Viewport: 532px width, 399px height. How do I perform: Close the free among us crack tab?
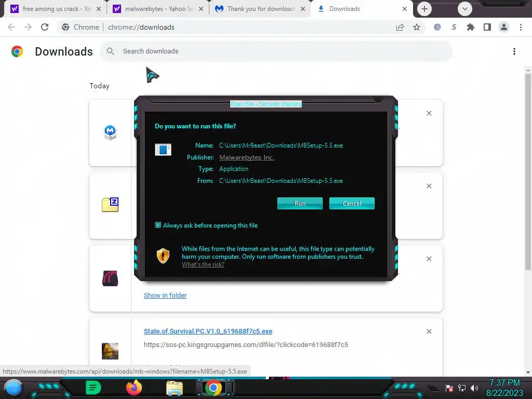99,9
